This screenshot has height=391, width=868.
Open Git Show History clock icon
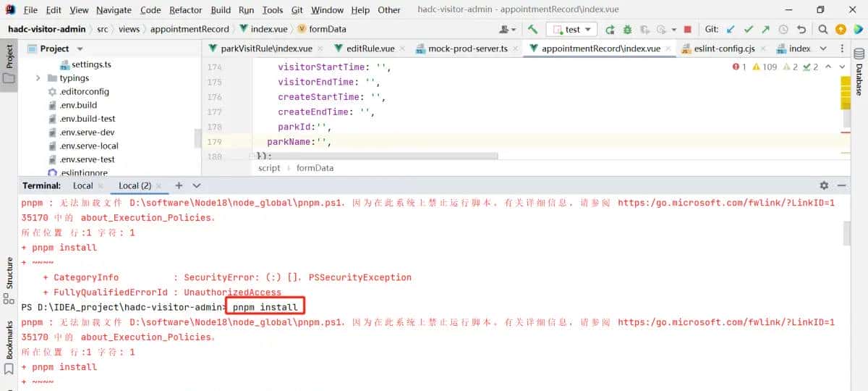(x=783, y=30)
